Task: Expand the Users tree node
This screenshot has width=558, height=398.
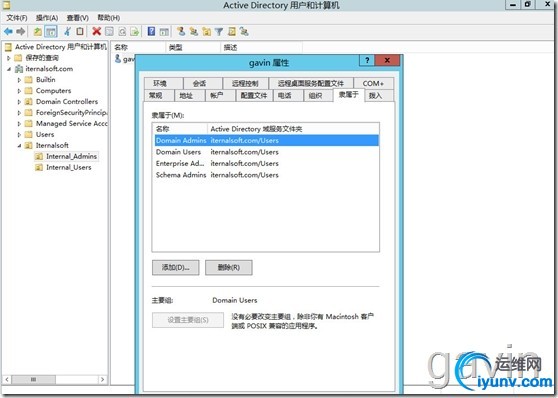Action: [x=19, y=135]
